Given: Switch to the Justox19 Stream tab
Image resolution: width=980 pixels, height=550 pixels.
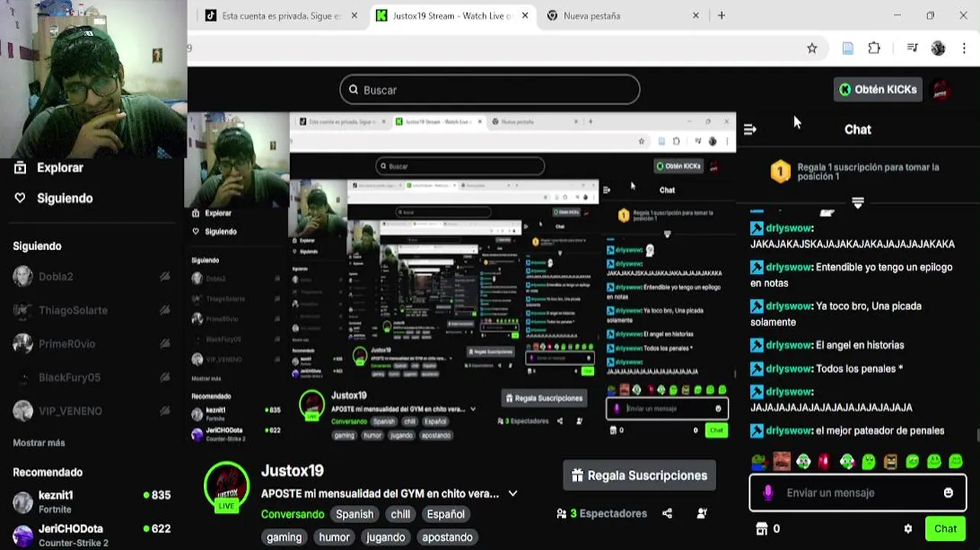Looking at the screenshot, I should (452, 15).
